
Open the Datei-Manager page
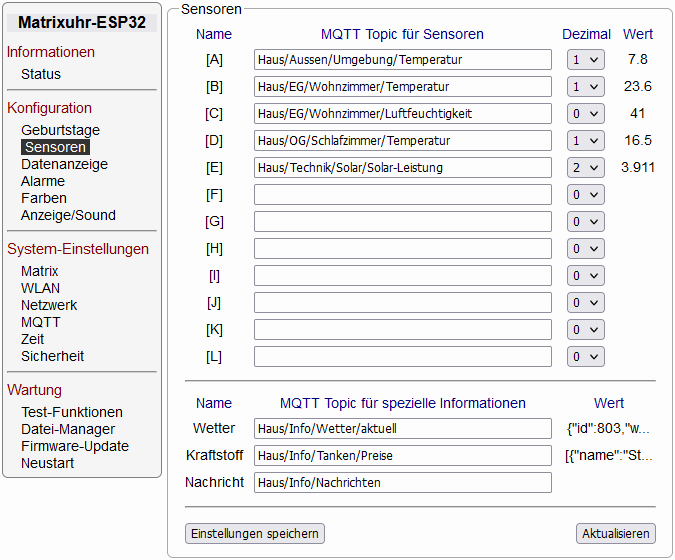click(68, 429)
